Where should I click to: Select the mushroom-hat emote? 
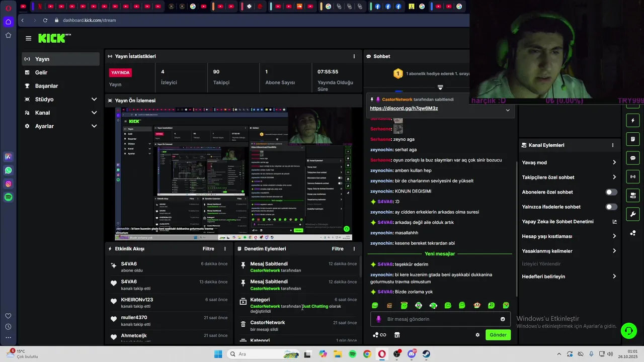[477, 305]
